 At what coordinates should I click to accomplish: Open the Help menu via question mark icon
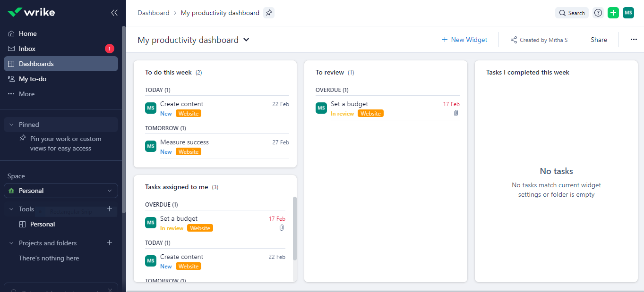(x=598, y=13)
